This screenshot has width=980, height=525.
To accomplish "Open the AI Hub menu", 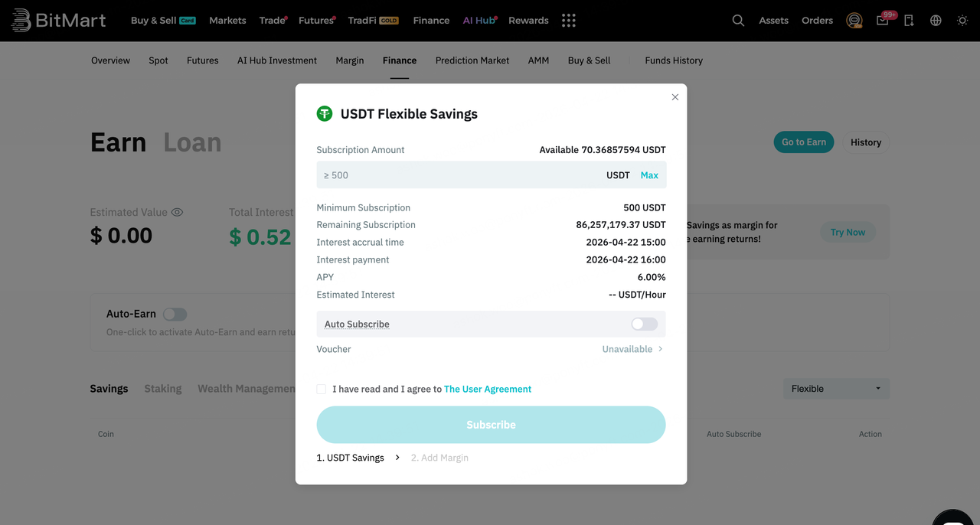I will pos(480,21).
